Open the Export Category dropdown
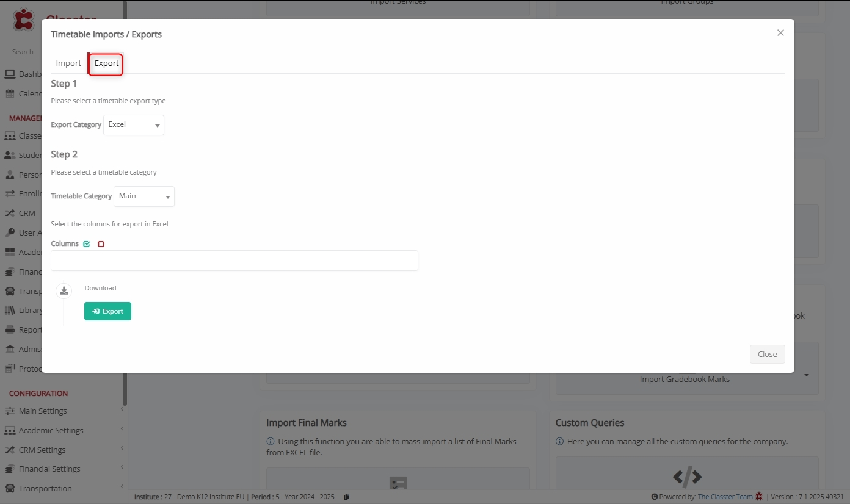Screen dimensions: 850x504 (x=134, y=125)
